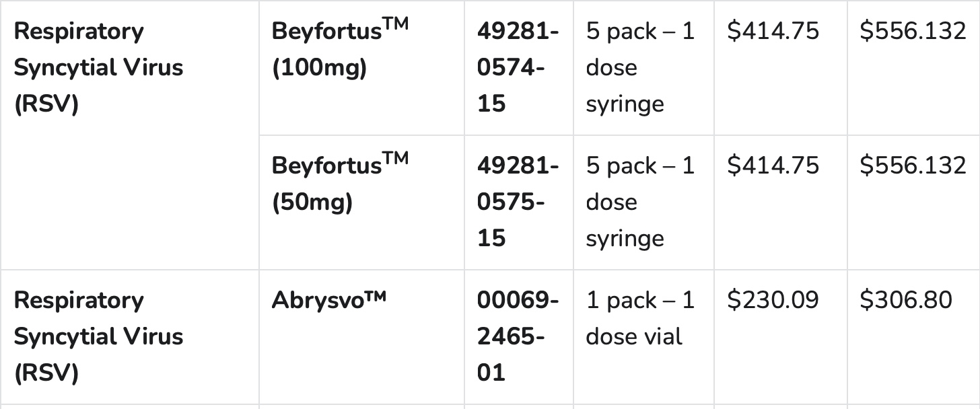Select NDC code 49281-0575-15
Screen dimensions: 980x409
[518, 202]
